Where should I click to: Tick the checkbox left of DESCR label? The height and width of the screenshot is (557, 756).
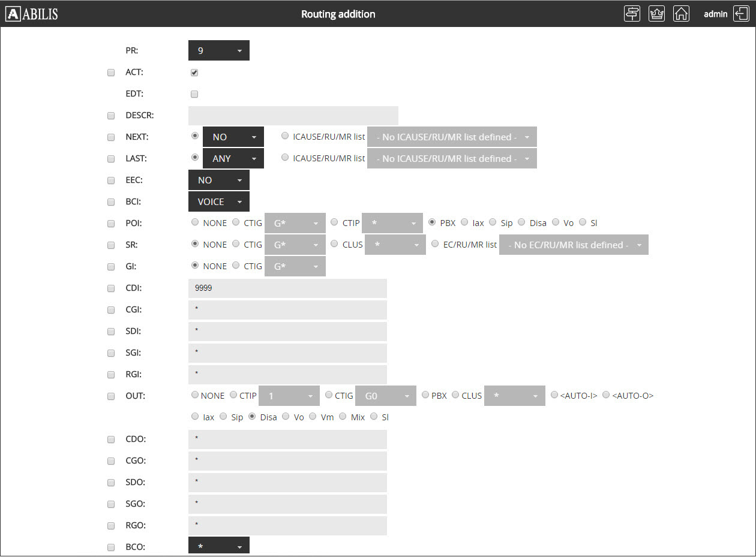(x=111, y=116)
